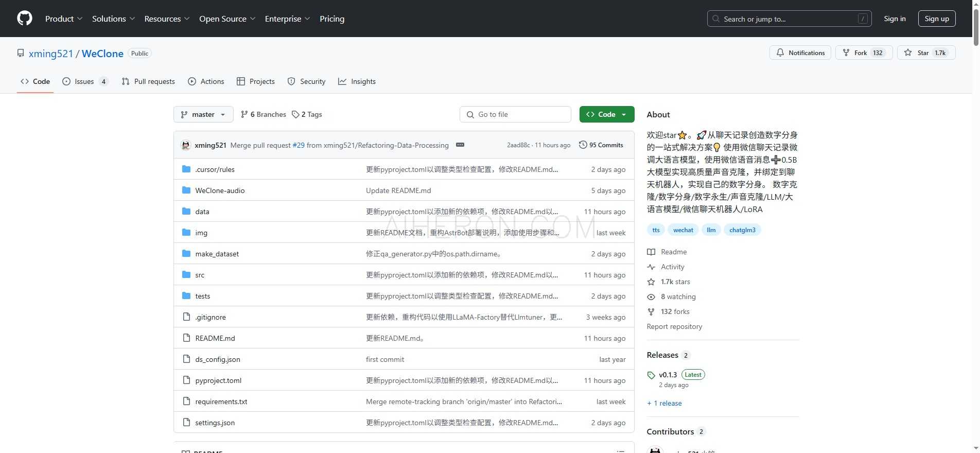This screenshot has height=453, width=980.
Task: Expand the Product menu
Action: coord(63,19)
